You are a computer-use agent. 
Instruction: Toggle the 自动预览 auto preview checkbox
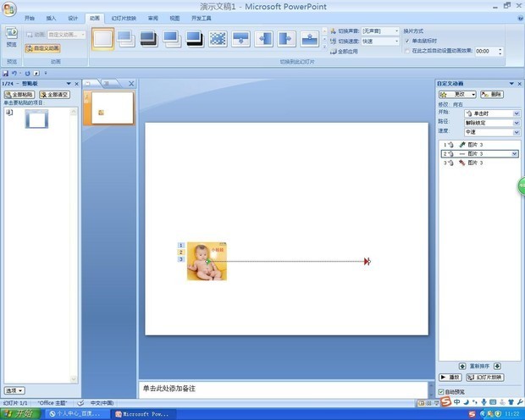tap(442, 391)
